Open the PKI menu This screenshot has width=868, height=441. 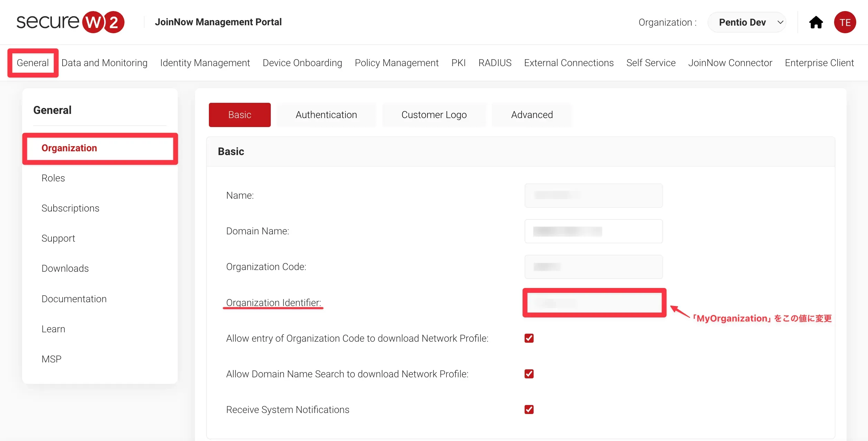(x=458, y=63)
